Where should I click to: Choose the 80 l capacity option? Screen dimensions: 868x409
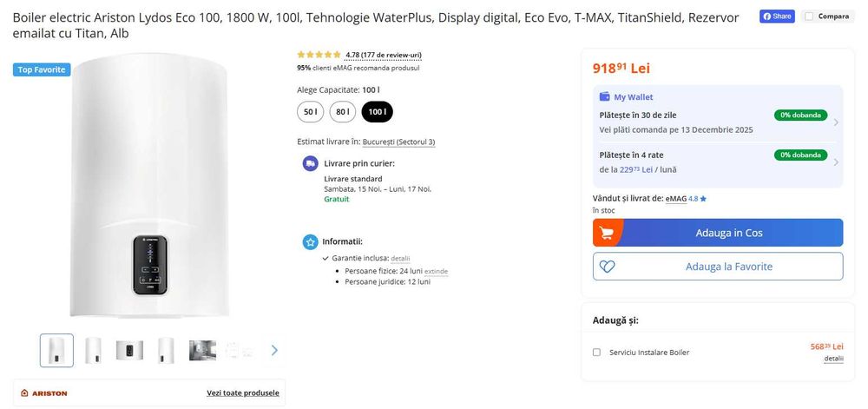342,112
